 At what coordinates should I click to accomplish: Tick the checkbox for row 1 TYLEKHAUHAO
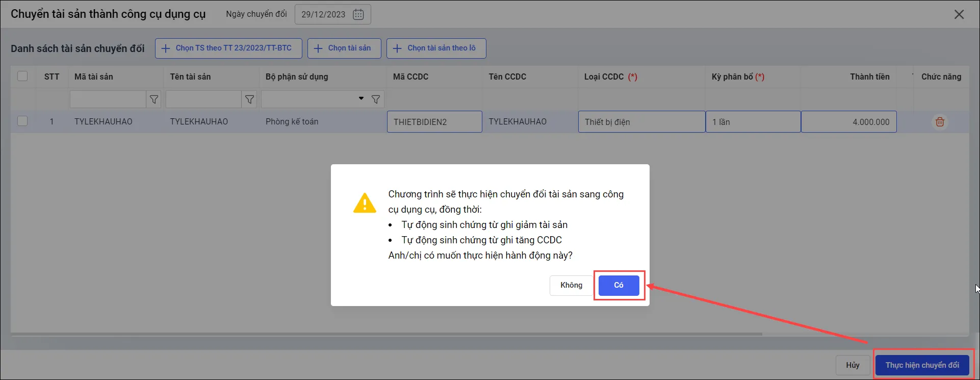click(22, 121)
